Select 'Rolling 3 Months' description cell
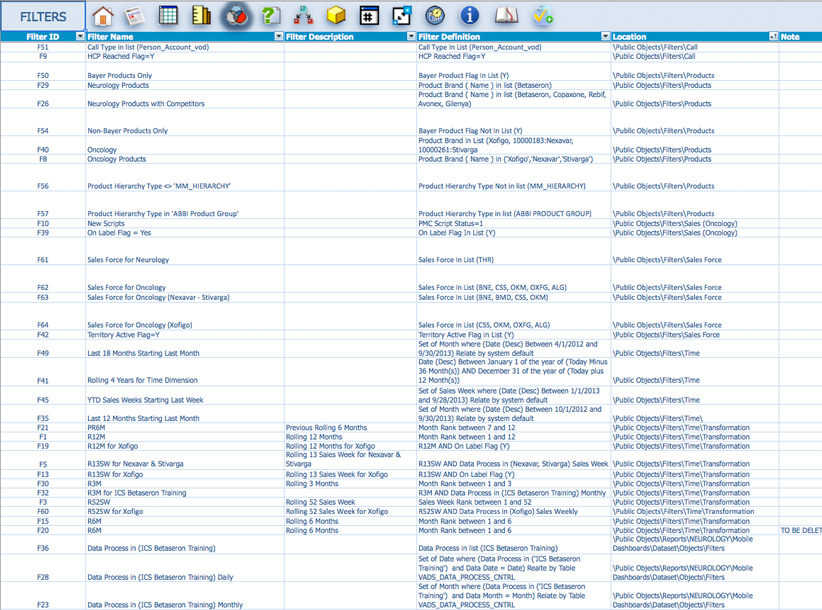This screenshot has height=610, width=822. 312,484
